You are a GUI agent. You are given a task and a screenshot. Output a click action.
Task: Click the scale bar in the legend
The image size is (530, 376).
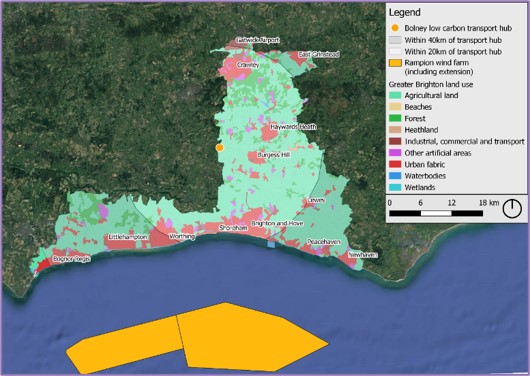pyautogui.click(x=436, y=213)
